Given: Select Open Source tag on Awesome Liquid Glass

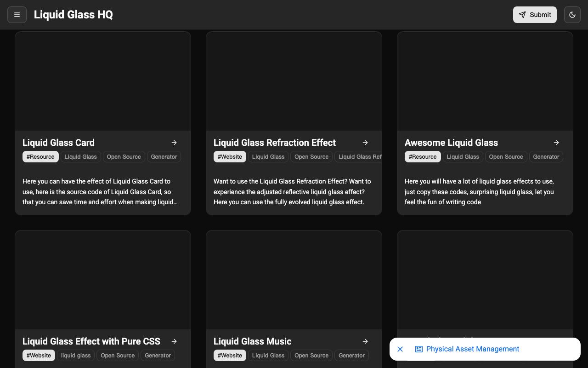Looking at the screenshot, I should [506, 157].
